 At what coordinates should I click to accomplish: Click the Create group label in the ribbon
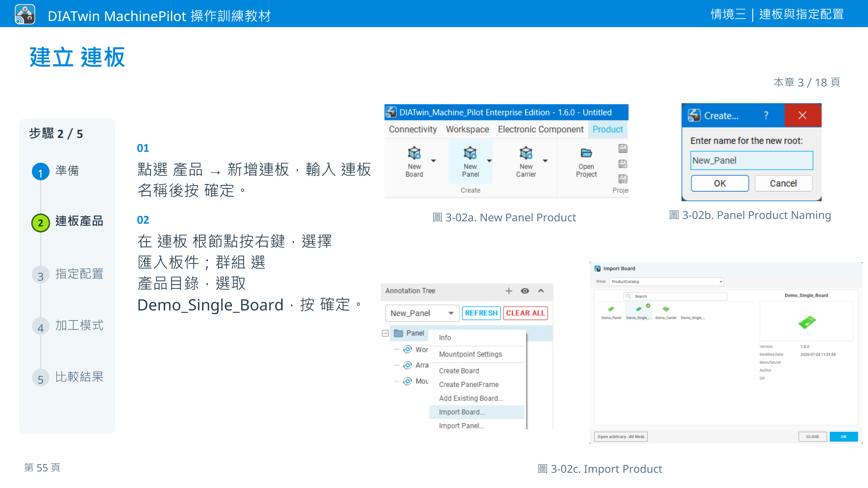[x=470, y=190]
